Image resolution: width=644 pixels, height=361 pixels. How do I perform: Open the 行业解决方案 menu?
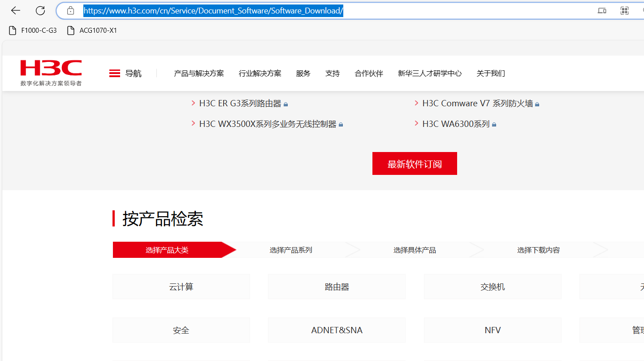click(260, 73)
